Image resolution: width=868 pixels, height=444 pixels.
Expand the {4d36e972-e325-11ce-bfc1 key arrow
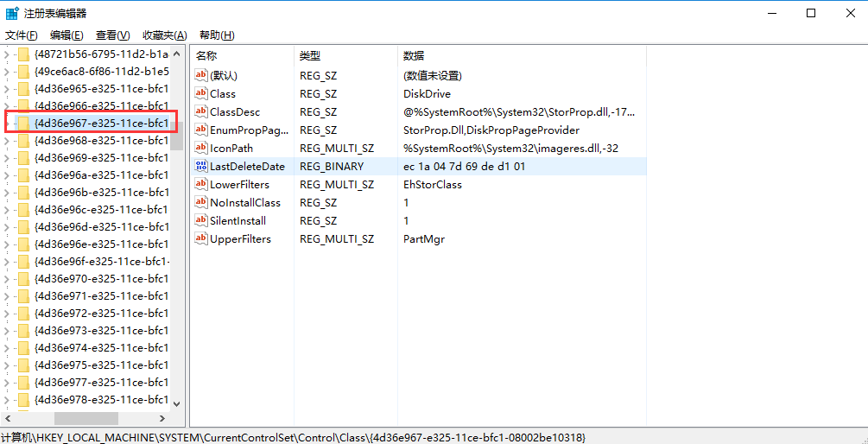(x=8, y=313)
